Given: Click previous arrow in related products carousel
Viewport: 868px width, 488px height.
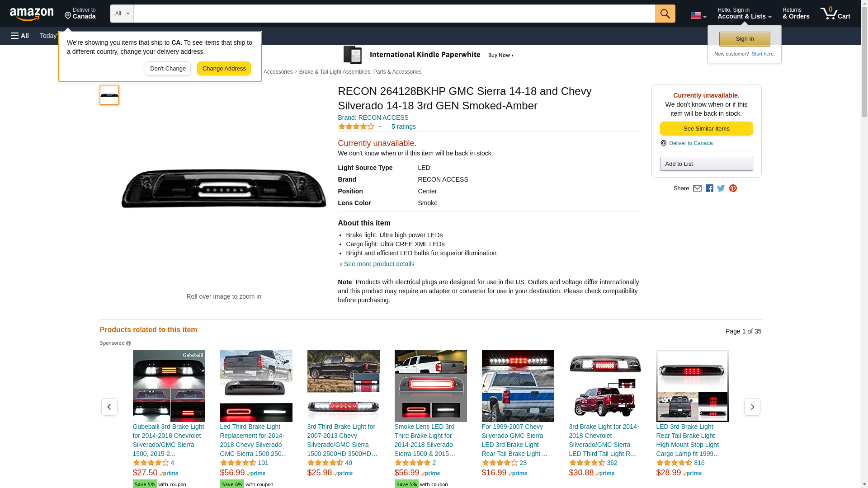Looking at the screenshot, I should click(x=109, y=407).
